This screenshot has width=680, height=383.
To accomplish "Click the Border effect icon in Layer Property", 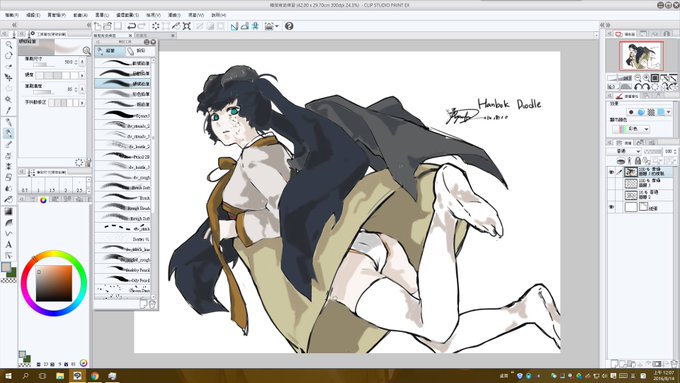I will (x=631, y=112).
